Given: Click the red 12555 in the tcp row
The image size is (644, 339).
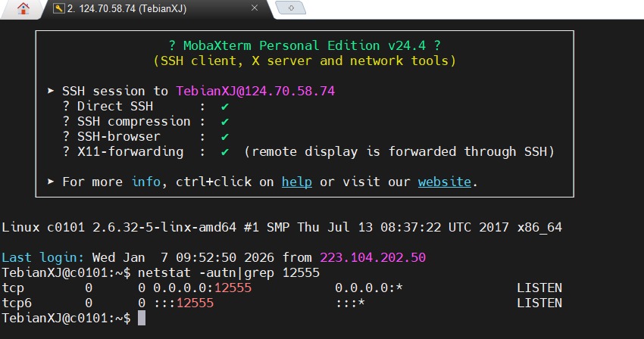Looking at the screenshot, I should point(233,288).
